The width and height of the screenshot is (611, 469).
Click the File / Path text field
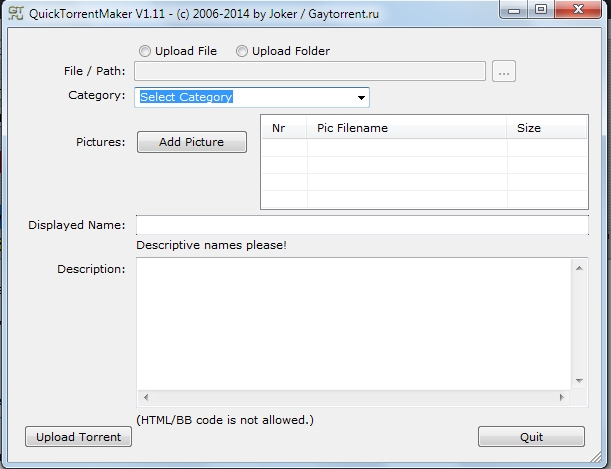pos(310,71)
